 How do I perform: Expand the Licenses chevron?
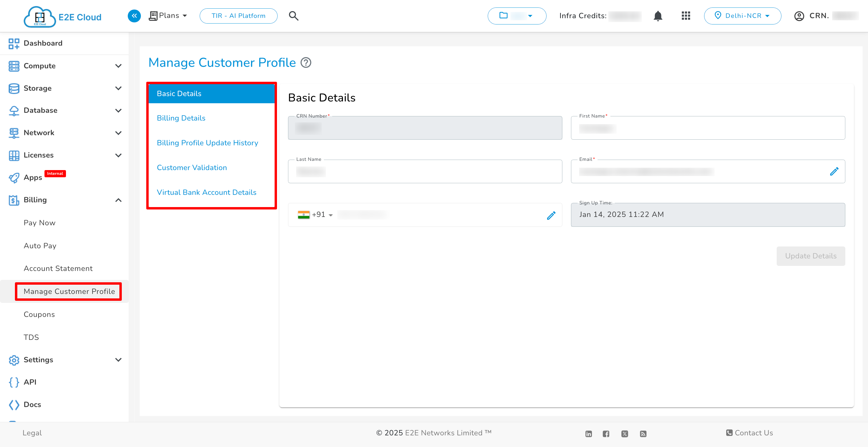click(x=118, y=155)
